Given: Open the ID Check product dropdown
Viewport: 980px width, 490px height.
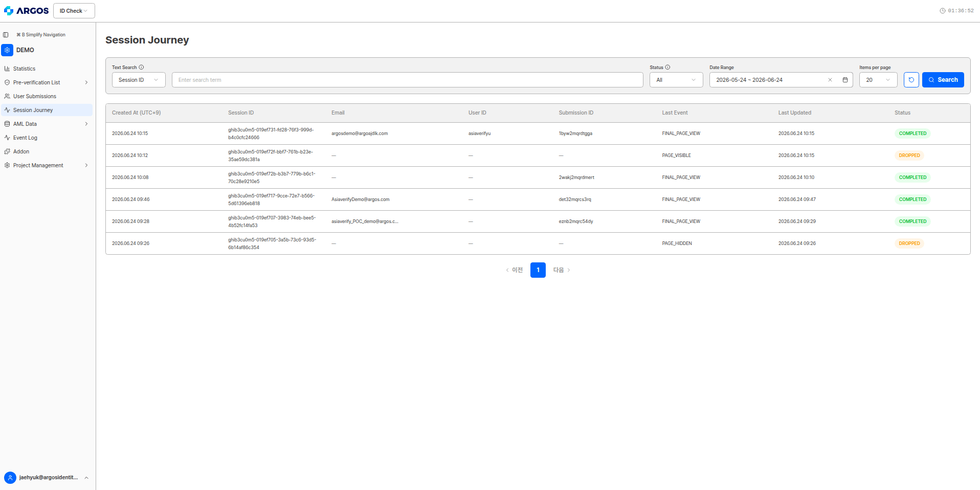Looking at the screenshot, I should [x=74, y=11].
